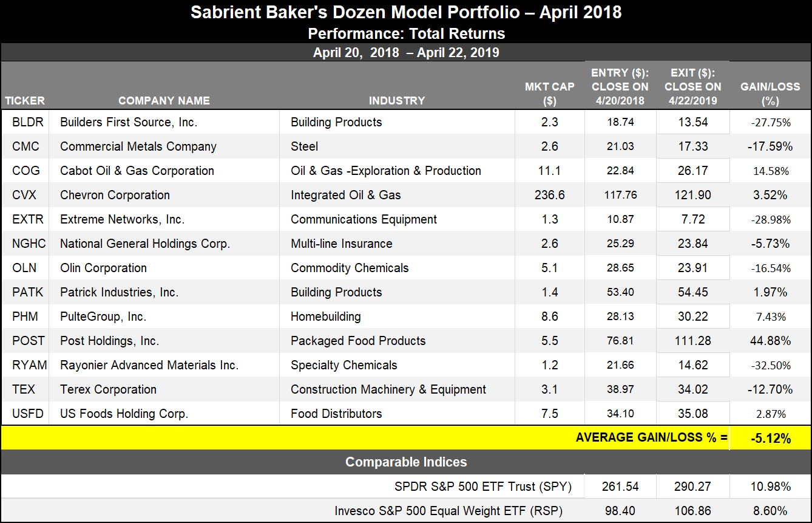Click BLDR loss value -27.75%

[x=771, y=122]
